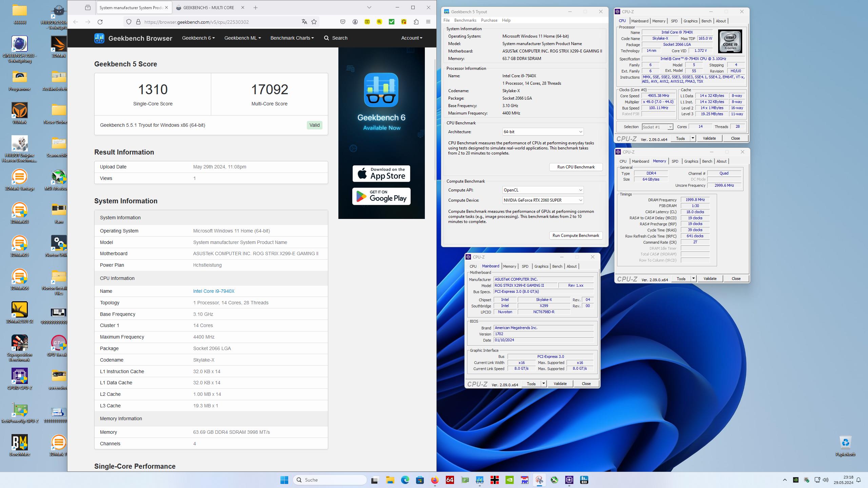
Task: Launch Microsoft Edge from the taskbar
Action: pyautogui.click(x=405, y=480)
